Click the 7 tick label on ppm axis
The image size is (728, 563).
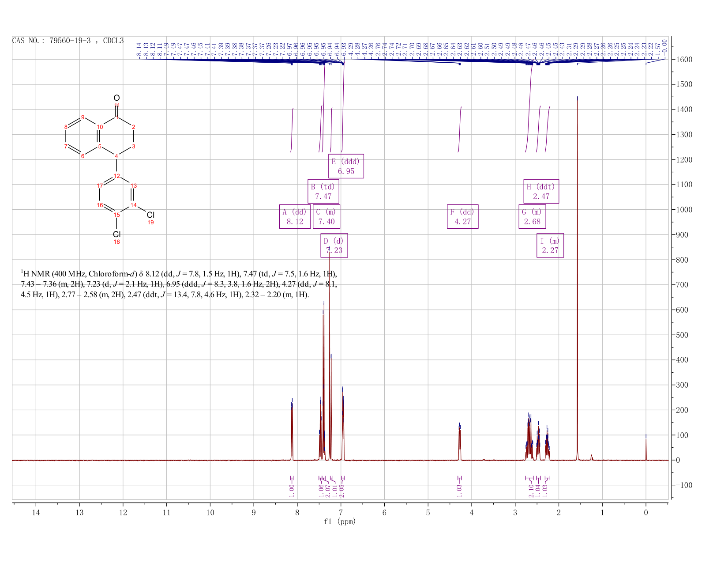tap(341, 512)
